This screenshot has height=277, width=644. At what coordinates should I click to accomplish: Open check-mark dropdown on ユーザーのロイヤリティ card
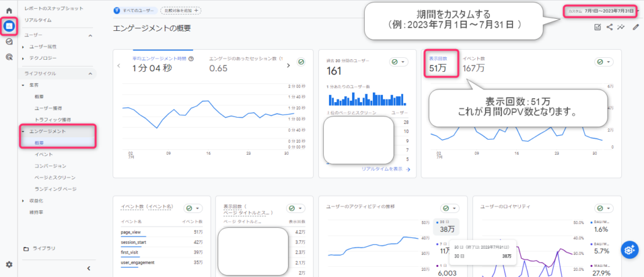(604, 208)
